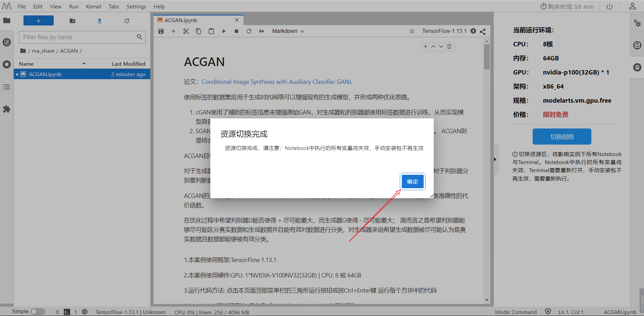Paste cell from clipboard
This screenshot has width=644, height=316.
click(x=211, y=31)
